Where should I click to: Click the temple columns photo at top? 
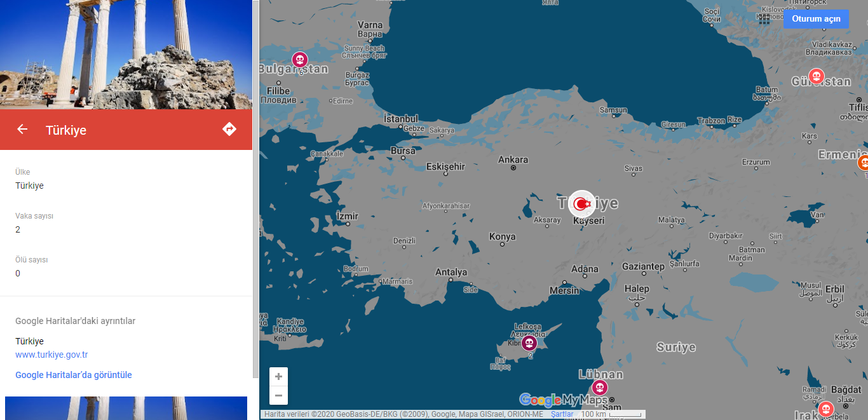pyautogui.click(x=126, y=54)
